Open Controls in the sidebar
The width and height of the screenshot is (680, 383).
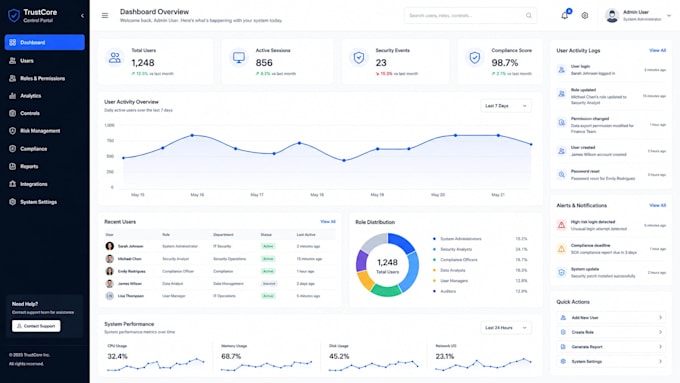tap(45, 113)
